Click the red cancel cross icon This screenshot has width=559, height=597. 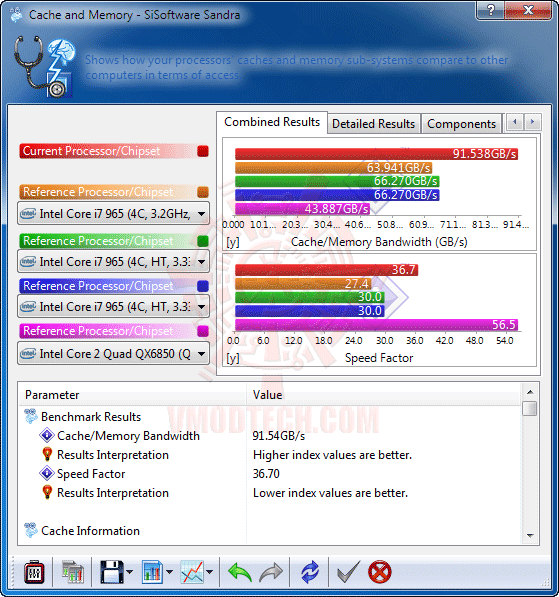pyautogui.click(x=379, y=572)
